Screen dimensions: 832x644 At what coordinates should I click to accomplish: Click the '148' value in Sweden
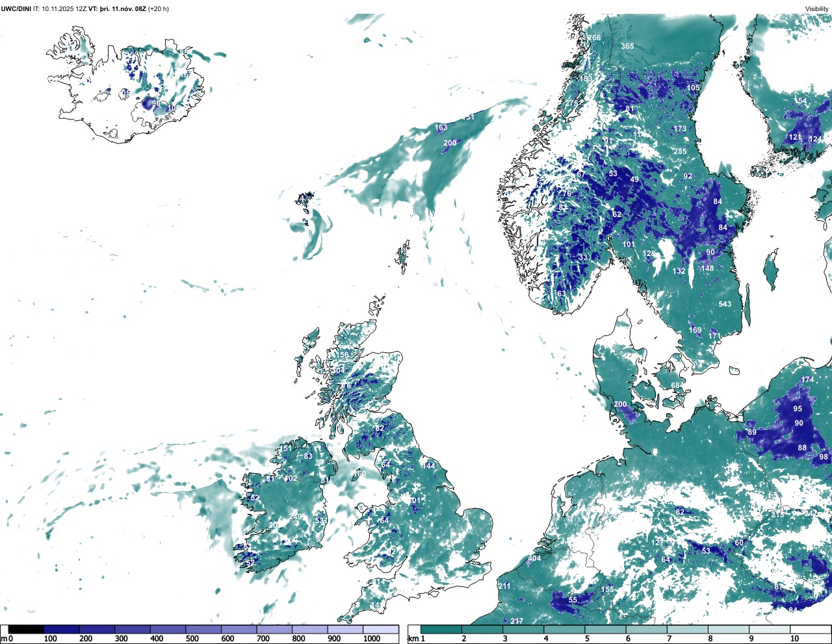(708, 268)
